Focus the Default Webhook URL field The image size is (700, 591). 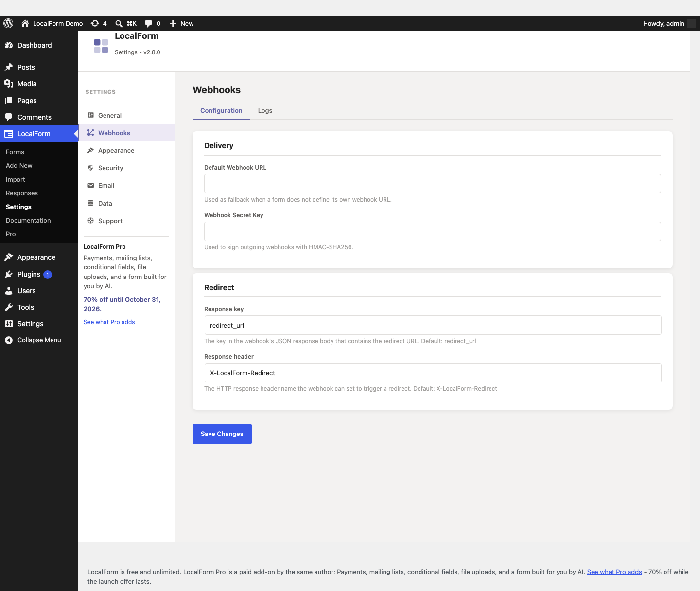433,184
